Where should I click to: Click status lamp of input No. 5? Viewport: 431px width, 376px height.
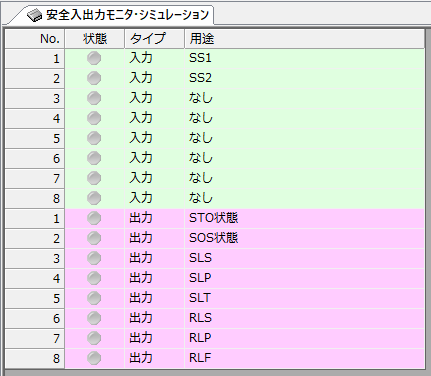pyautogui.click(x=94, y=138)
